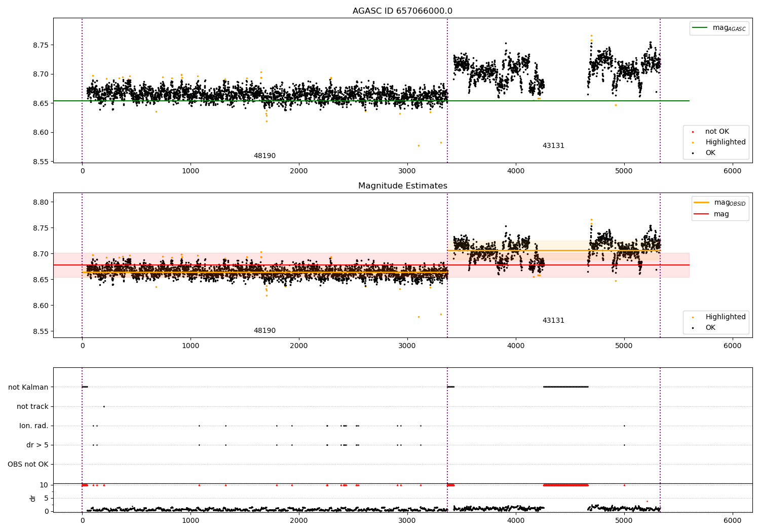The image size is (760, 532).
Task: Click the 'not track' row label
Action: click(x=32, y=406)
